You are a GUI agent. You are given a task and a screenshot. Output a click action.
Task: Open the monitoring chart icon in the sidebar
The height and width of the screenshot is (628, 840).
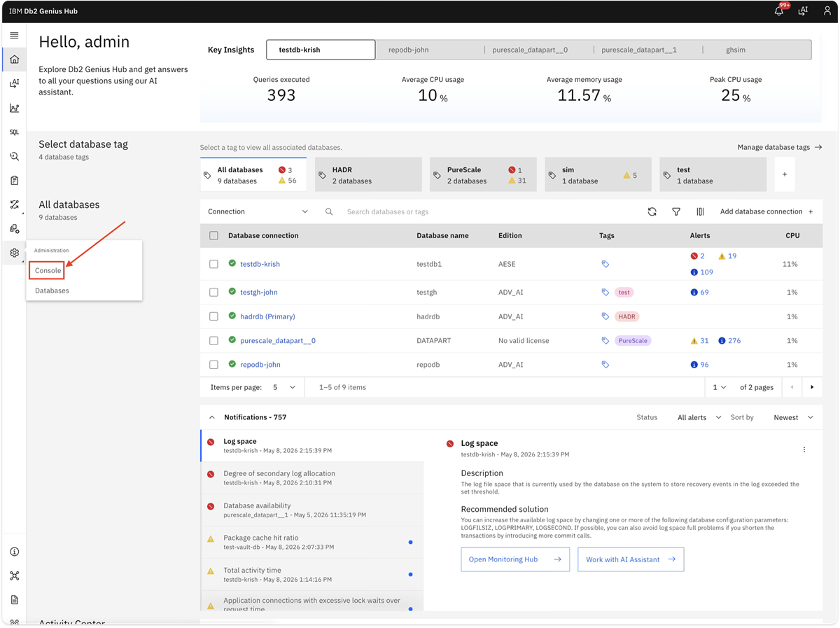(14, 108)
